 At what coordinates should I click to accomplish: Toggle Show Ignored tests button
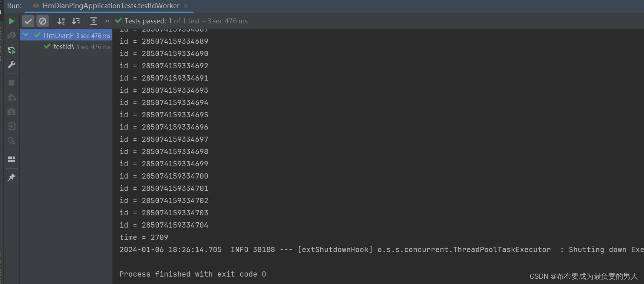click(43, 21)
